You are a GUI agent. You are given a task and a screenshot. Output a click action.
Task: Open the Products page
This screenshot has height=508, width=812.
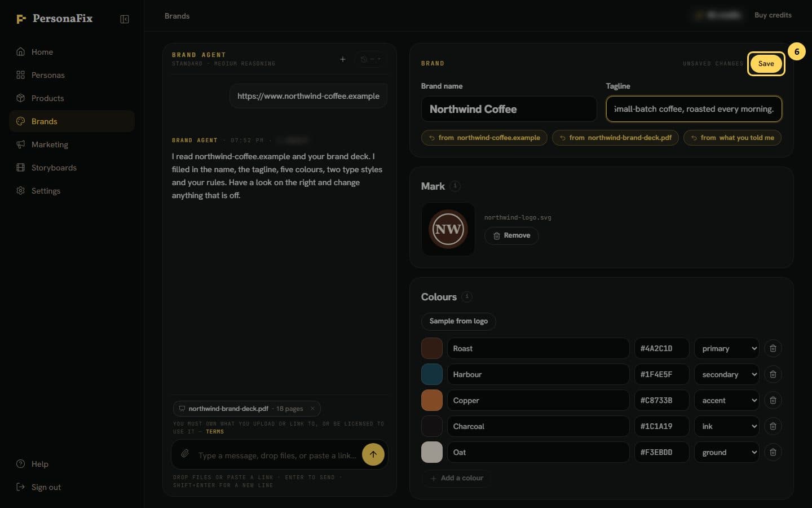pyautogui.click(x=72, y=98)
